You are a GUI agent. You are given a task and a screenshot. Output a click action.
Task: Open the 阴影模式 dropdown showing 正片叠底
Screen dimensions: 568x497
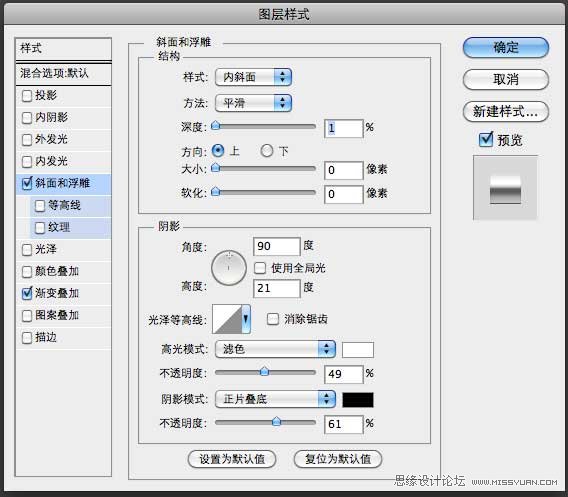click(x=275, y=399)
